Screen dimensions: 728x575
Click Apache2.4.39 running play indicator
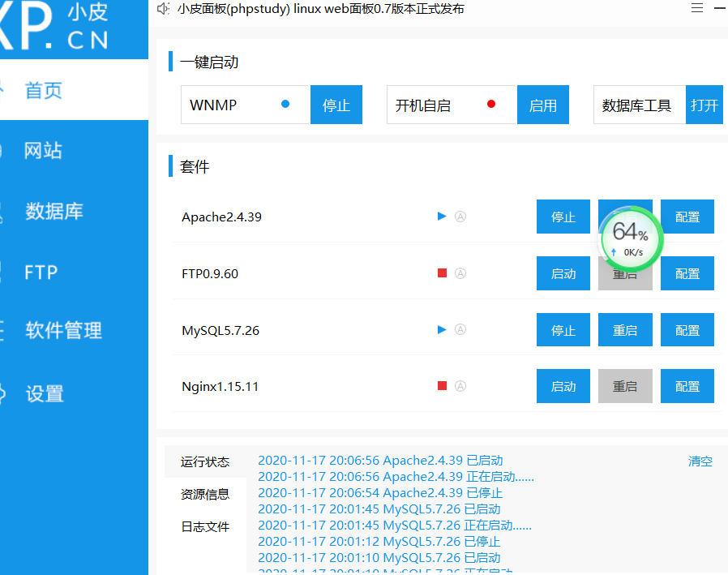[x=442, y=216]
